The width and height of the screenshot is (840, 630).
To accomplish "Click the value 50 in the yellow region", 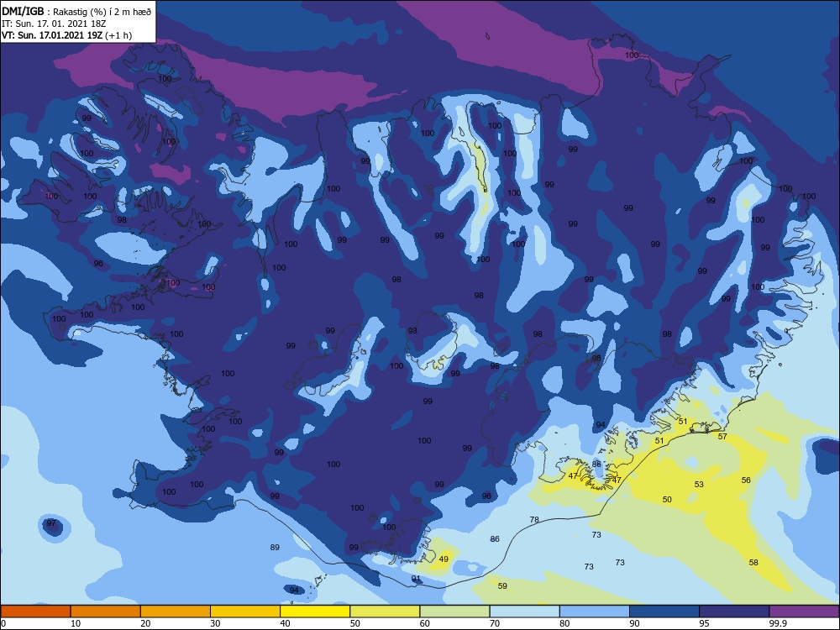I will click(x=667, y=499).
